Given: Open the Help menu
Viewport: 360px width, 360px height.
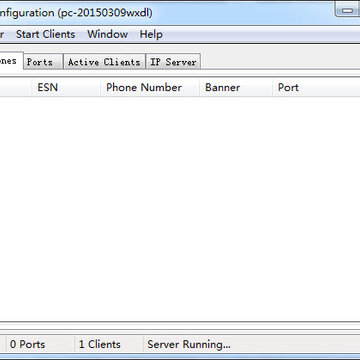Looking at the screenshot, I should [x=151, y=34].
